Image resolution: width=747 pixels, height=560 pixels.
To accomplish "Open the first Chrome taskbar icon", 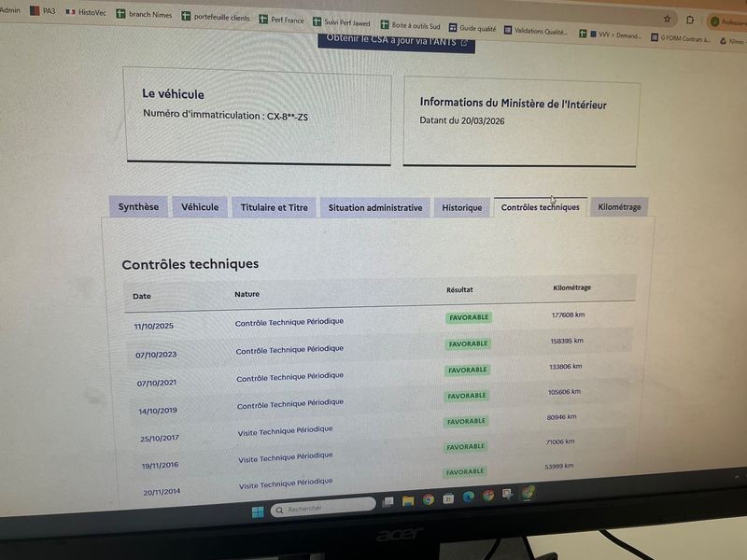I will click(428, 499).
